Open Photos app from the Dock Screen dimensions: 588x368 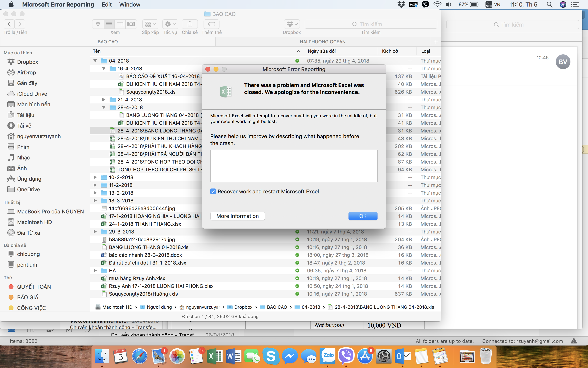(x=177, y=356)
